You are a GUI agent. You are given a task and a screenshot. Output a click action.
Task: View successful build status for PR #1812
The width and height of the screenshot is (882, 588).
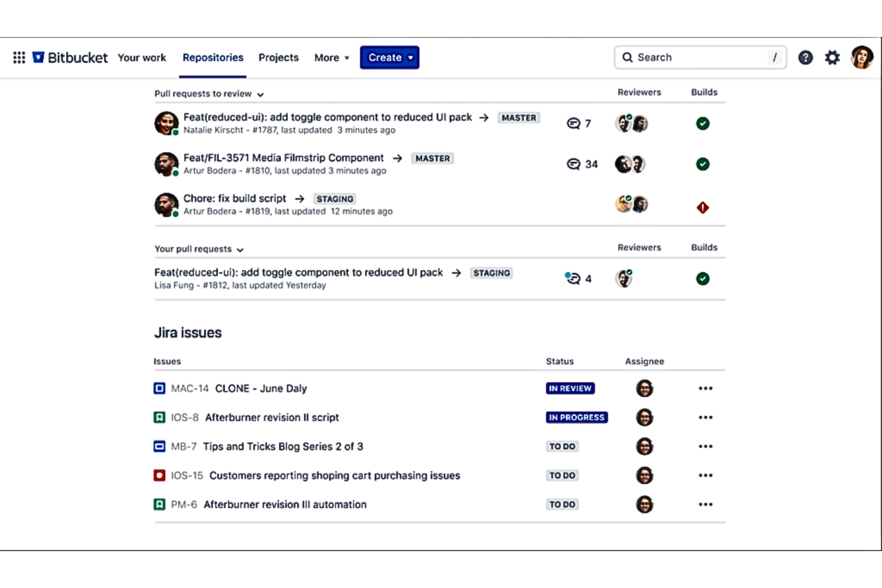[x=703, y=278]
